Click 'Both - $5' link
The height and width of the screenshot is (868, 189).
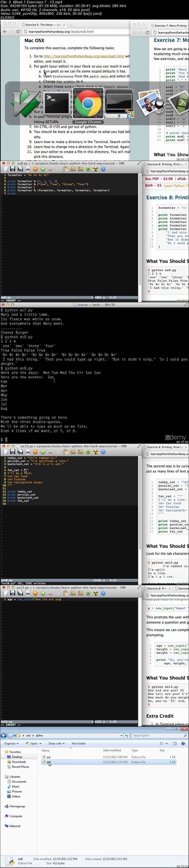153,185
